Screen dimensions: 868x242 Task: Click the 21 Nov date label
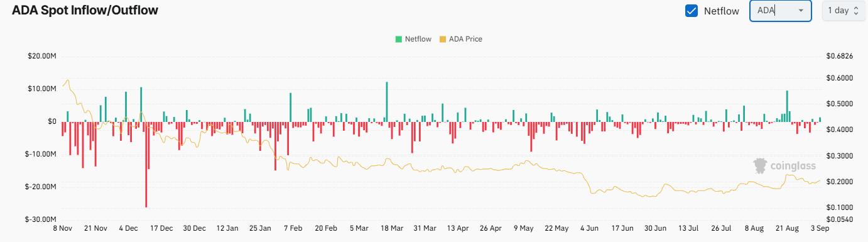pos(95,229)
